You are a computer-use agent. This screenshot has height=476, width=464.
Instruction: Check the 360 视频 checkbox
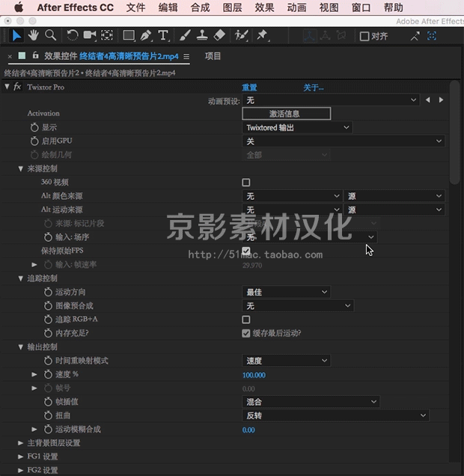[246, 183]
